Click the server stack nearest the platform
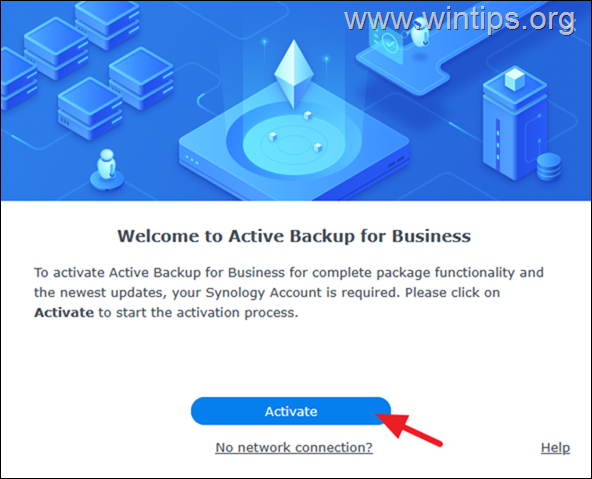The width and height of the screenshot is (592, 479). pyautogui.click(x=141, y=78)
